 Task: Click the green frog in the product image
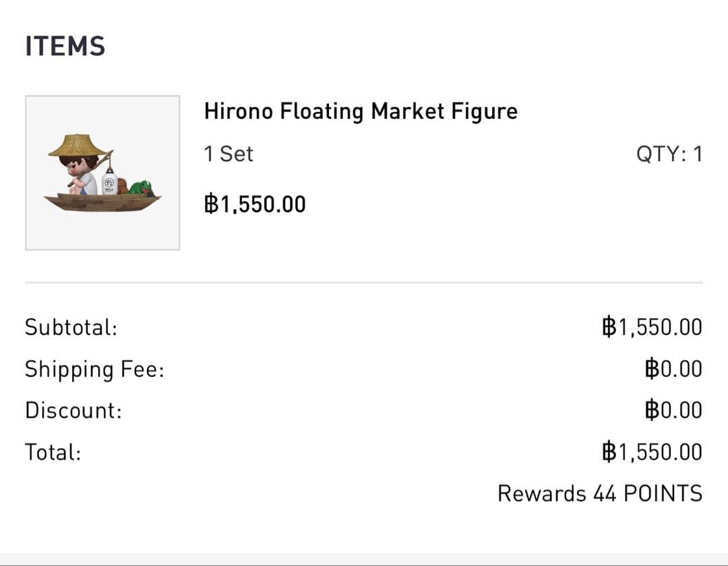(x=142, y=188)
